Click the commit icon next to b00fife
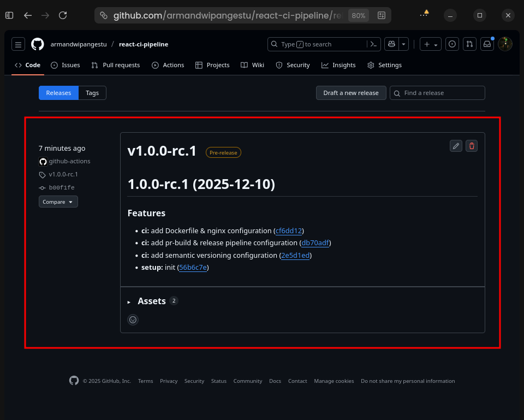 click(x=41, y=187)
